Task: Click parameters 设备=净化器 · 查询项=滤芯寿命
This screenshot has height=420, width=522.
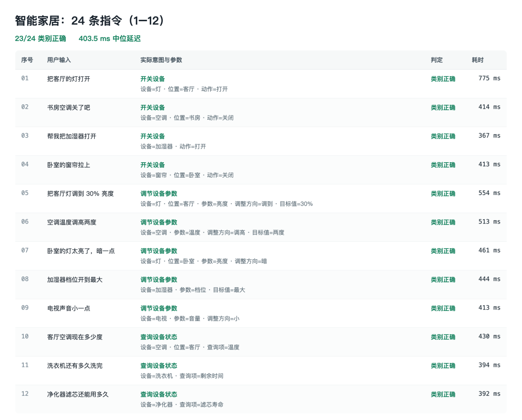Action: click(182, 405)
